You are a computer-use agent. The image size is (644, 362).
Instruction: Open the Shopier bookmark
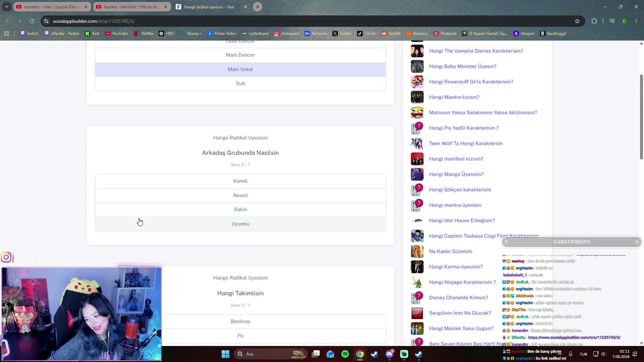524,34
